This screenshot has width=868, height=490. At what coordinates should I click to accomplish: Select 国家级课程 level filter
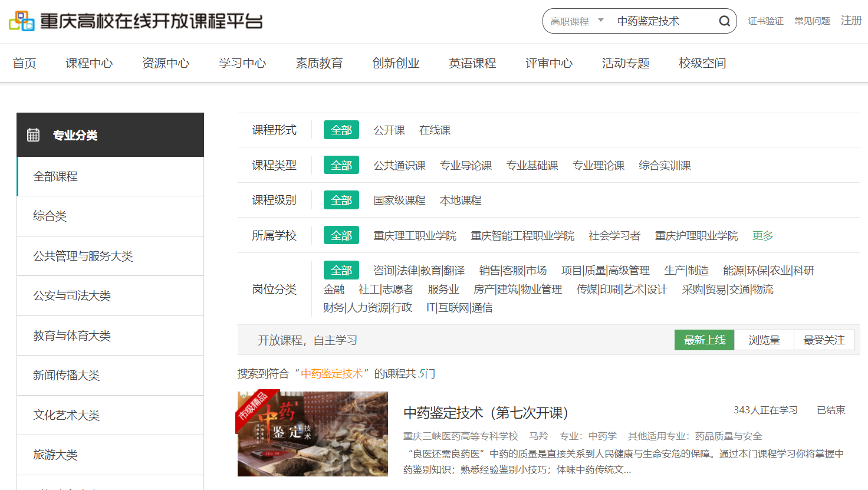pos(399,200)
